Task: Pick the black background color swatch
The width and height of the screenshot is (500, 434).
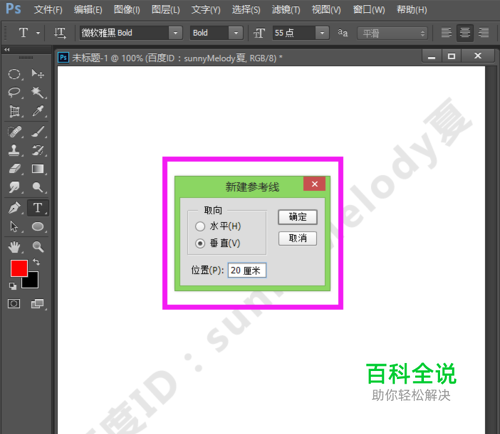Action: [x=32, y=282]
